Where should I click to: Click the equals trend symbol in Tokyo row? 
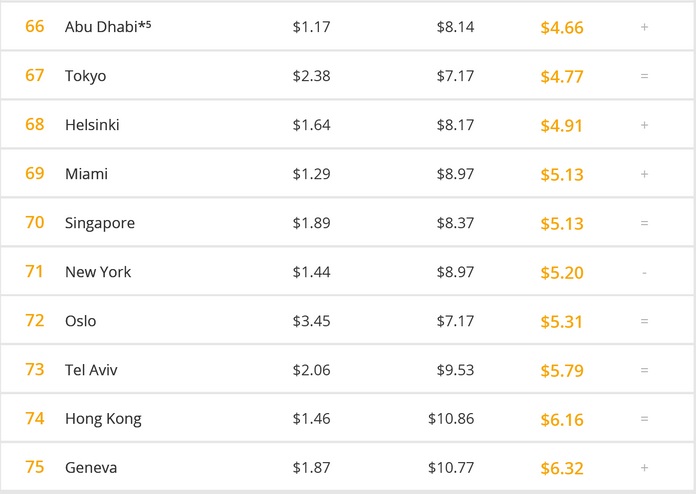point(644,76)
